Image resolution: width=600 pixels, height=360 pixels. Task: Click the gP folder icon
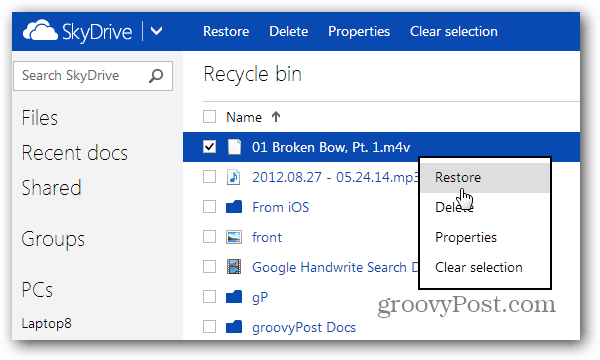(x=234, y=296)
